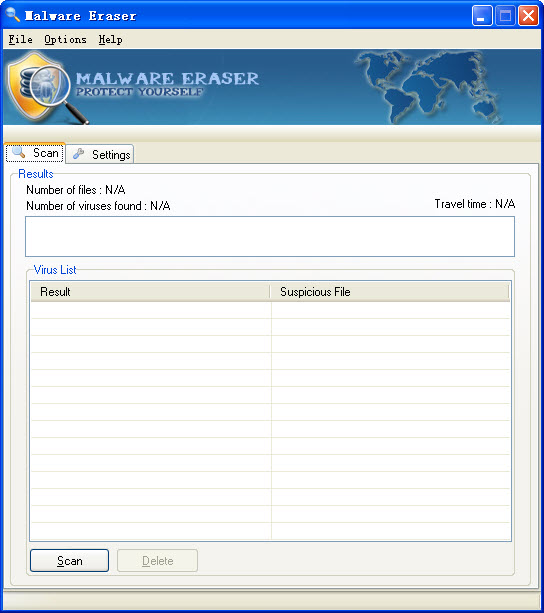Close the Malware Eraser window
Screen dimensions: 544x613
coord(528,16)
